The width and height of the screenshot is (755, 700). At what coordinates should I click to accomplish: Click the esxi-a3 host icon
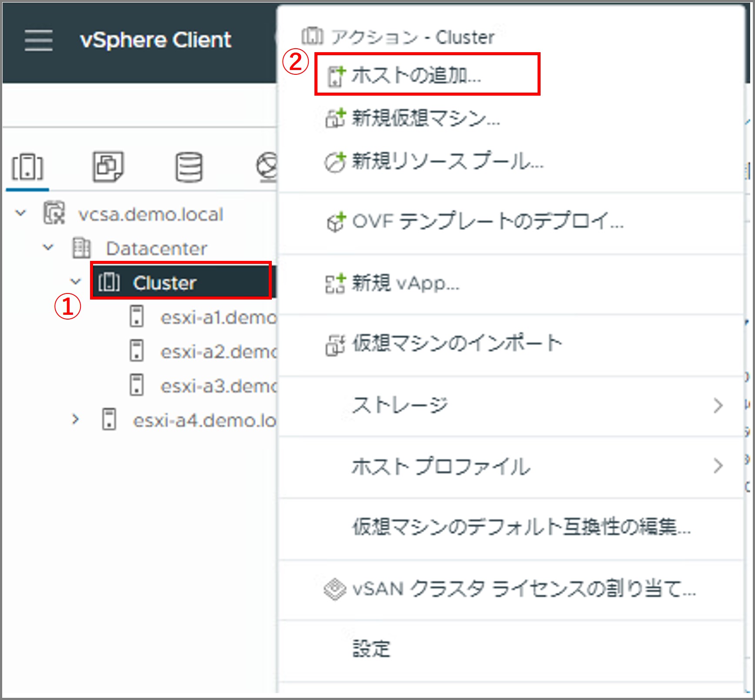click(x=137, y=385)
